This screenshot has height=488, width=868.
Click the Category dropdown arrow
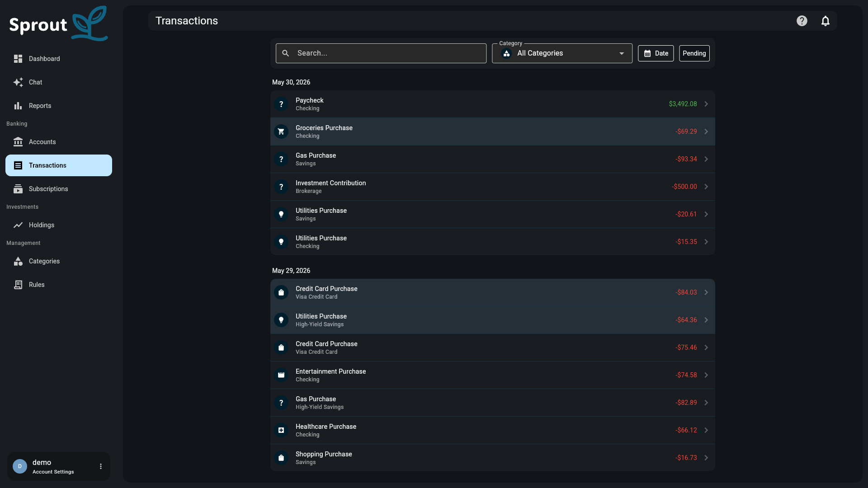tap(622, 53)
